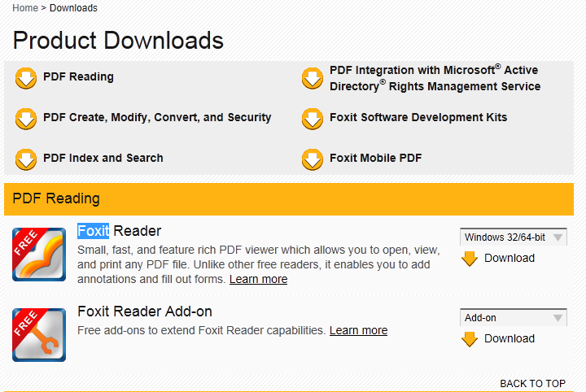Screen dimensions: 586x392
Task: Click the Foxit Reader Add-on wrench logo
Action: [39, 334]
